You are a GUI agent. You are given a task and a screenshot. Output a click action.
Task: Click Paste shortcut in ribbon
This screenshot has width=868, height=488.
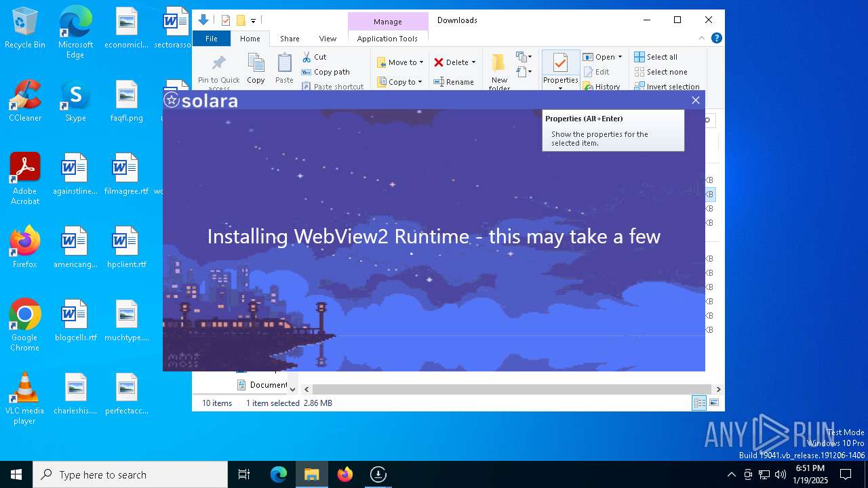pyautogui.click(x=332, y=87)
